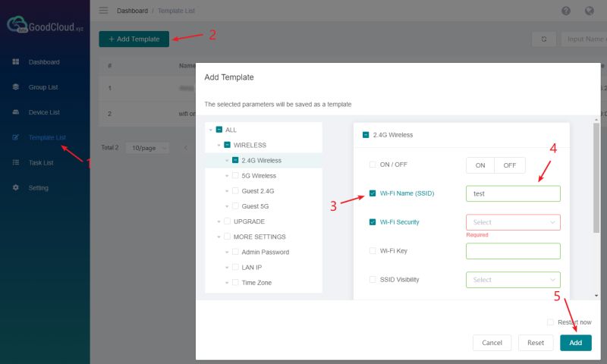
Task: Select the ON toggle button
Action: (x=480, y=165)
